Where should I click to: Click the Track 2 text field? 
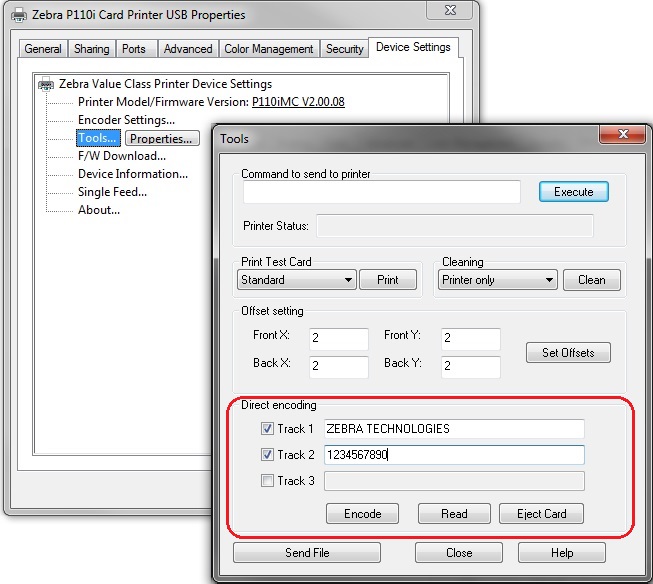[x=454, y=455]
